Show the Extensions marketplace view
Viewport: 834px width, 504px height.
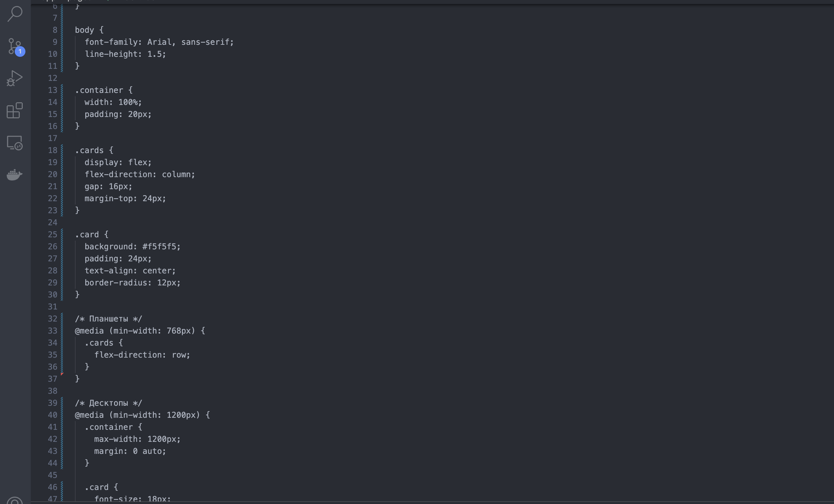point(15,111)
